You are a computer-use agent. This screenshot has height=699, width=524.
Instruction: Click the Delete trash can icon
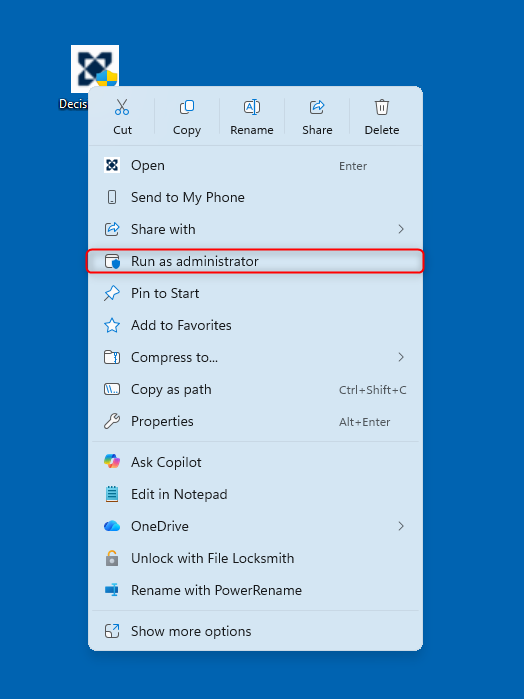[382, 107]
